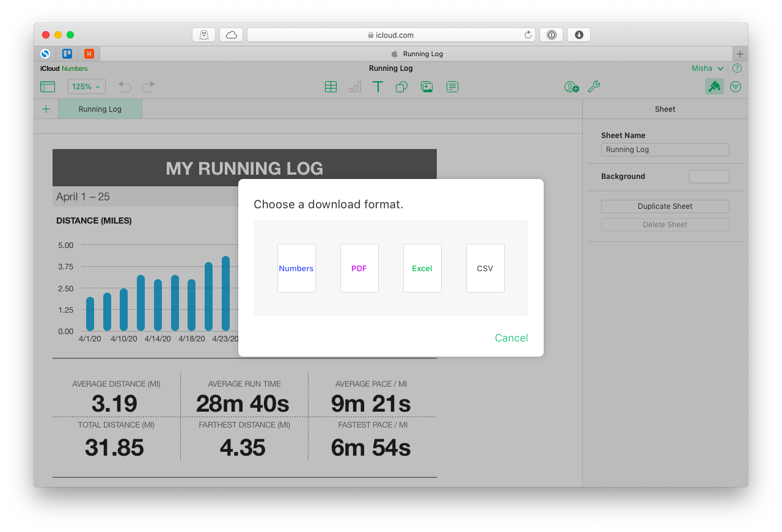Open Safari downloads with the arrow icon
This screenshot has height=532, width=782.
[578, 35]
